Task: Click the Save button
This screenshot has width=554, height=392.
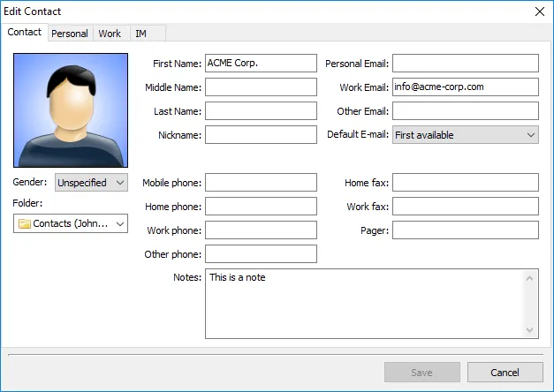Action: tap(421, 373)
